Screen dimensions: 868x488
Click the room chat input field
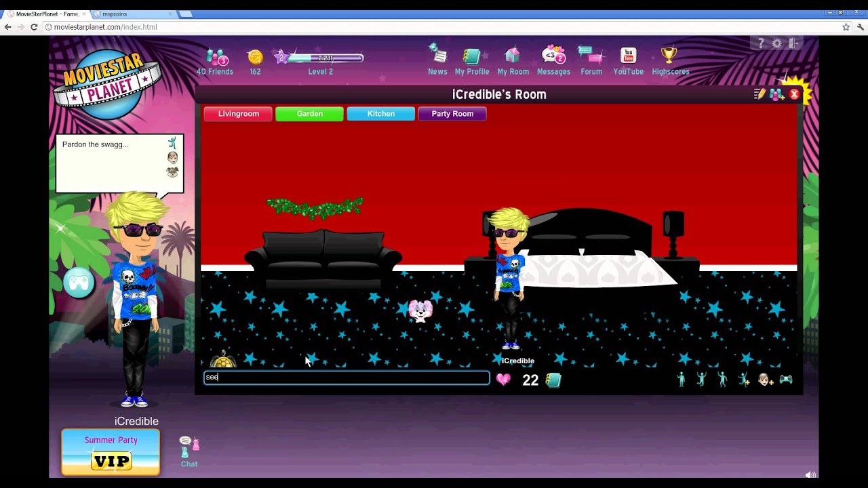click(347, 378)
